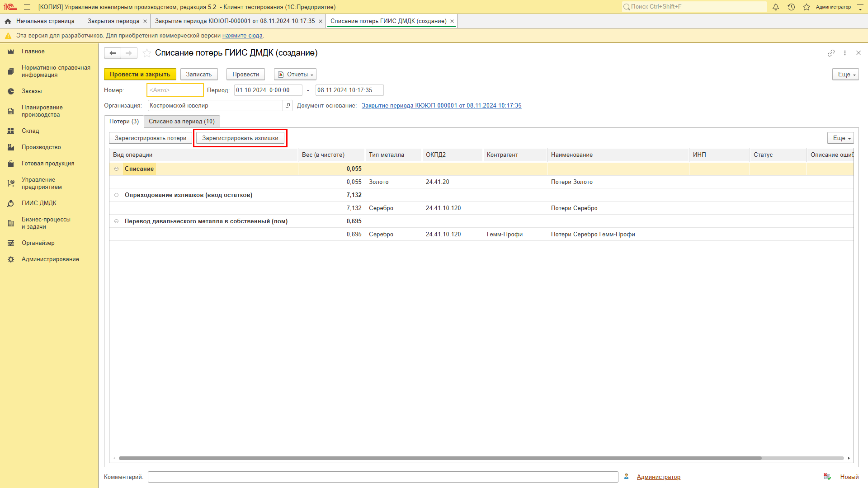Image resolution: width=868 pixels, height=488 pixels.
Task: Collapse the Списание group row
Action: tap(116, 169)
